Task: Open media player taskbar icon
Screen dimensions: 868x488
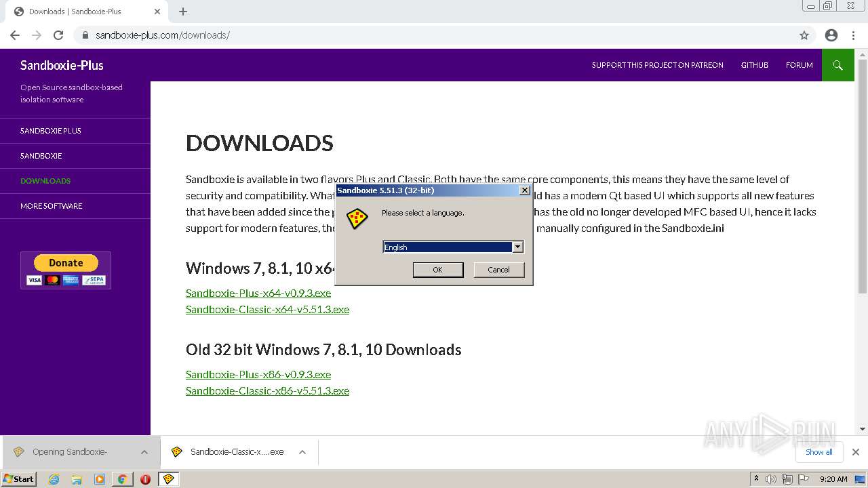Action: coord(100,479)
